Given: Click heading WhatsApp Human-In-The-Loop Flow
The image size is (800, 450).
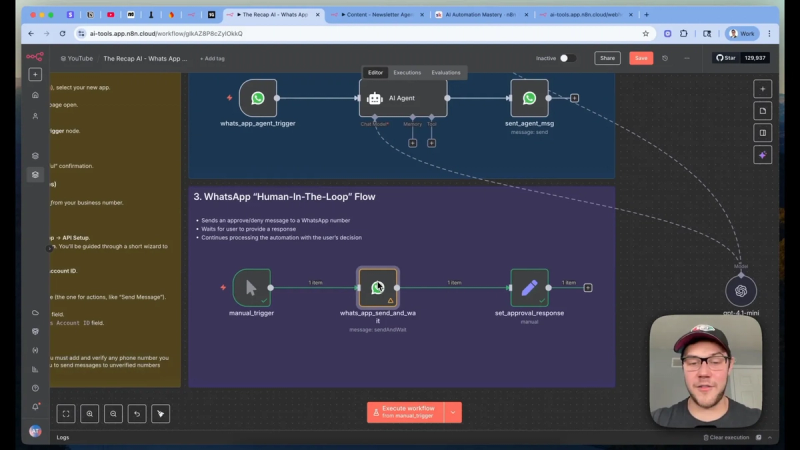Looking at the screenshot, I should pyautogui.click(x=284, y=197).
